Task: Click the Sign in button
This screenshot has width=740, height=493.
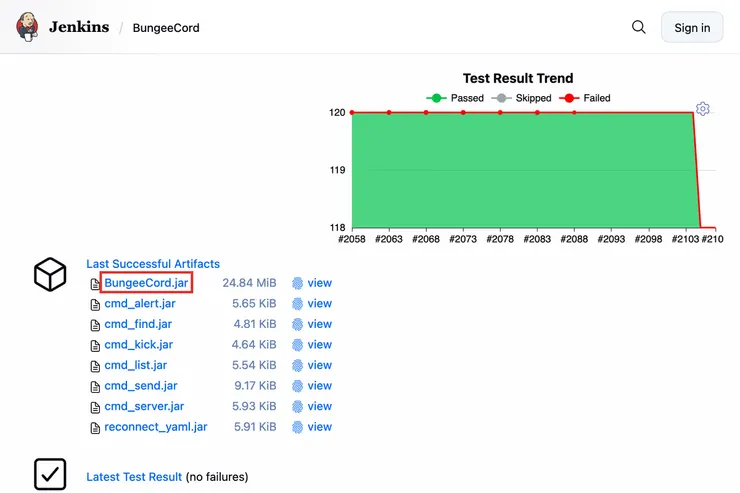Action: [x=692, y=27]
